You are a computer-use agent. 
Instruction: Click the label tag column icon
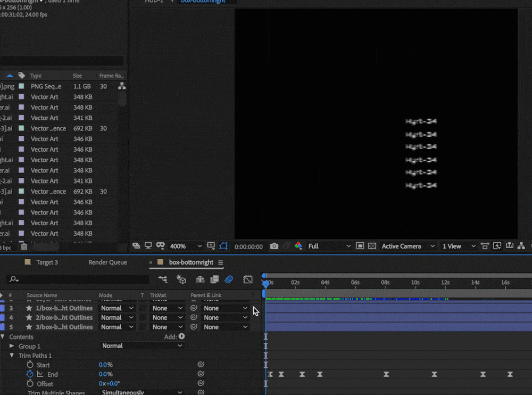(22, 76)
